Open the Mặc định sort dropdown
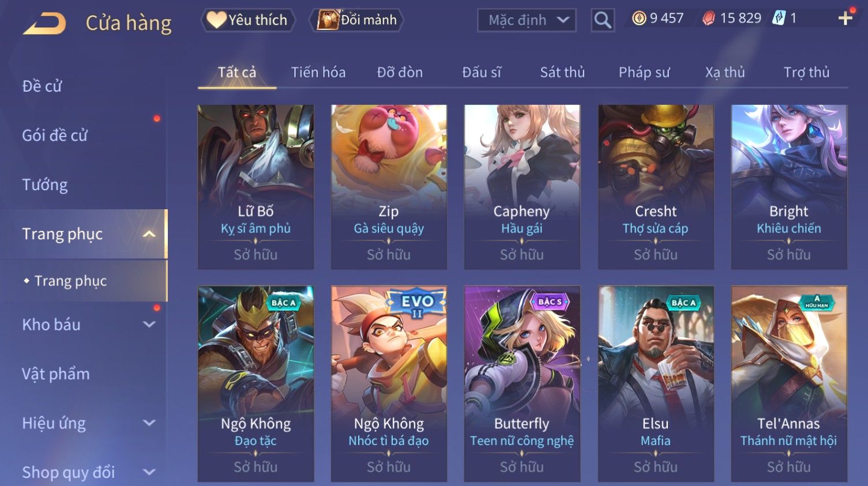 (x=527, y=20)
